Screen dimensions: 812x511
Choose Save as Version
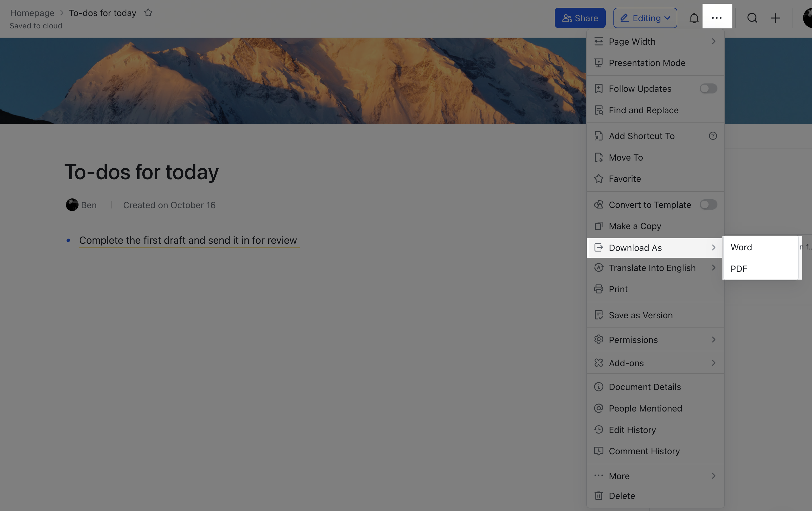point(640,315)
